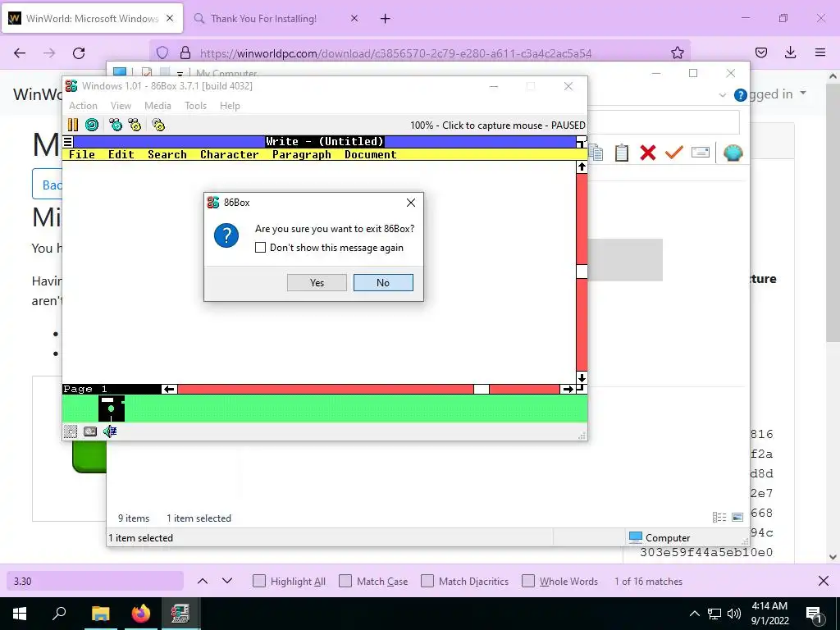Viewport: 840px width, 630px height.
Task: Open the 86Box View menu
Action: [x=121, y=106]
